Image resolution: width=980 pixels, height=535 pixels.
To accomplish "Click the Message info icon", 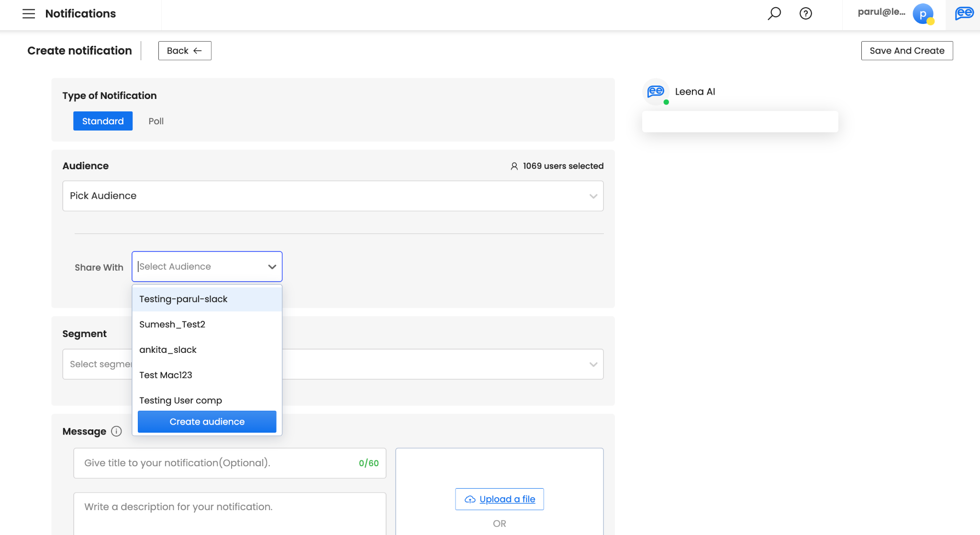I will [x=116, y=431].
